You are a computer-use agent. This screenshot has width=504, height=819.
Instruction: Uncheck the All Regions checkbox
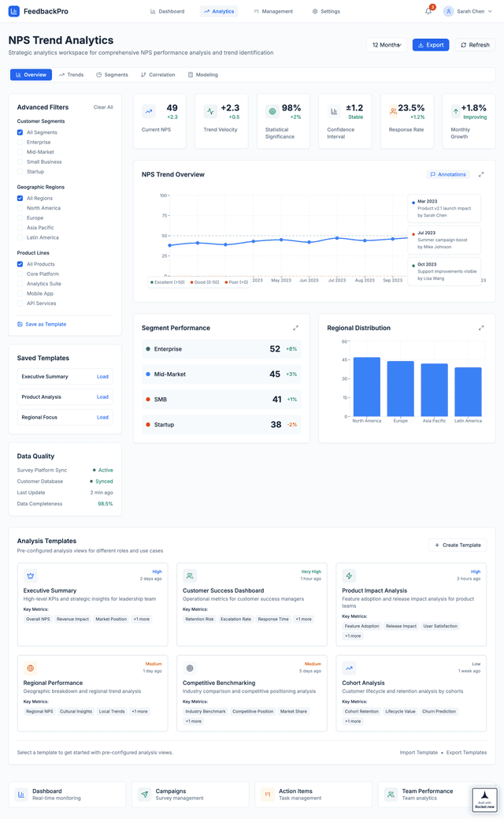[x=20, y=199]
